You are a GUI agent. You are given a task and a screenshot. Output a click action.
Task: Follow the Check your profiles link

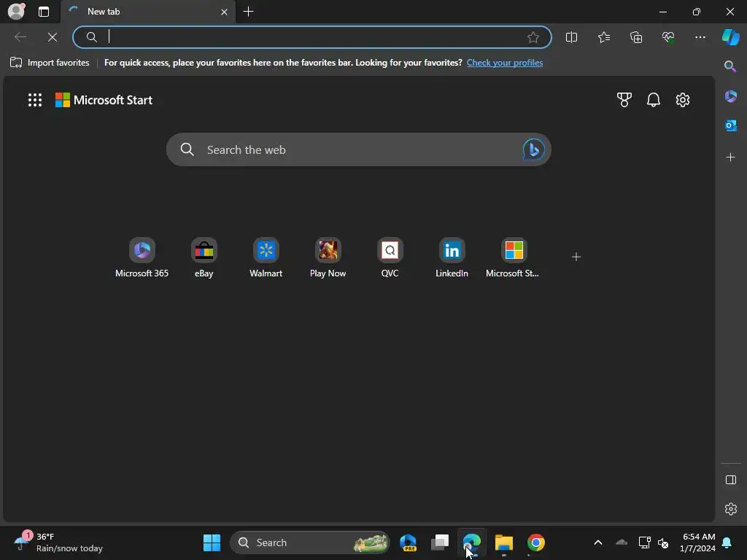click(505, 63)
